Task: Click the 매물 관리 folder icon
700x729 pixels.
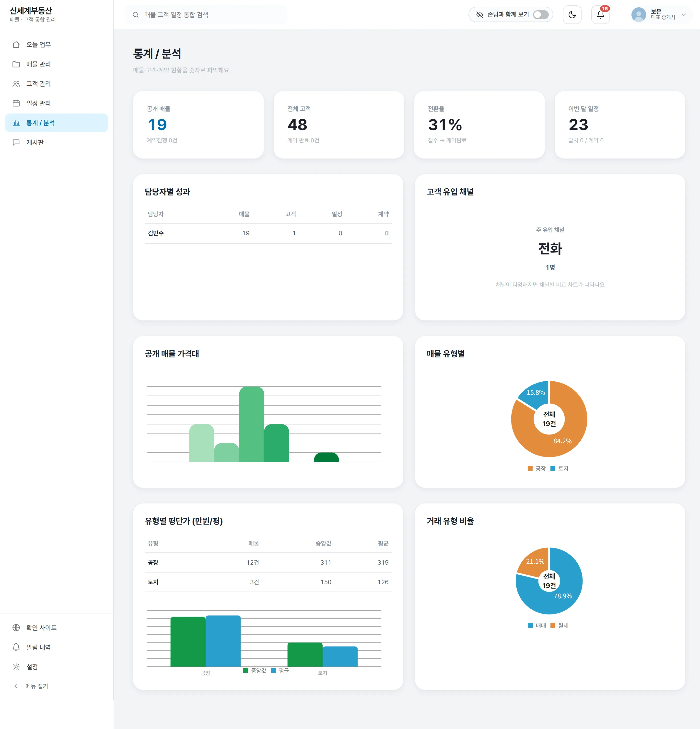Action: (16, 64)
